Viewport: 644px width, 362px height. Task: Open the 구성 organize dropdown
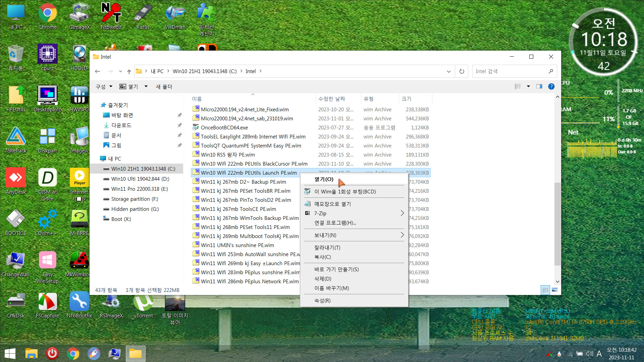click(104, 86)
